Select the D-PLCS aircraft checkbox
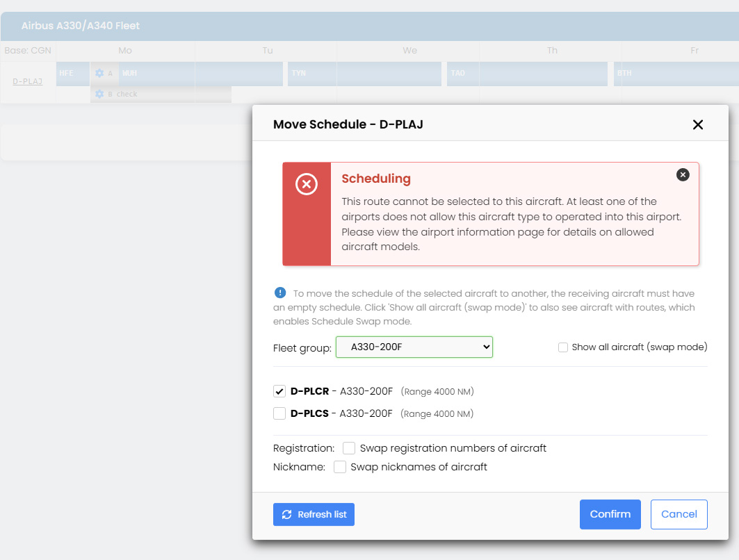Screen dimensions: 739x560 pos(279,413)
